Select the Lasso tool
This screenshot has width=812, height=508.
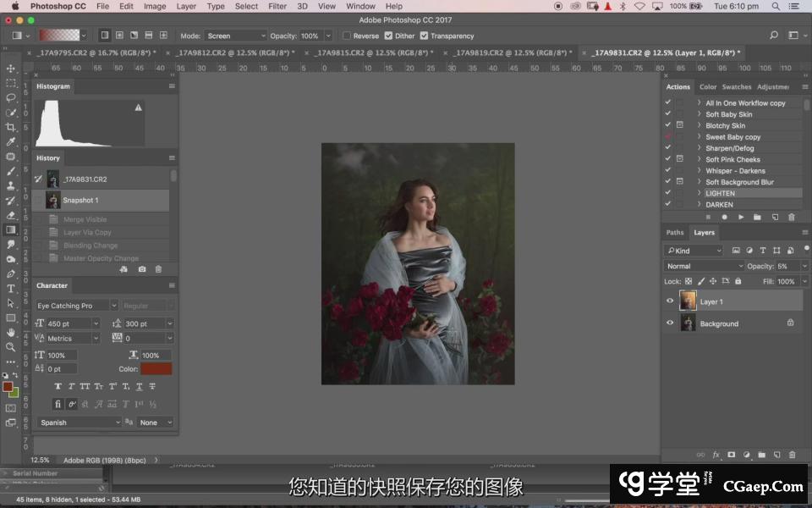tap(11, 97)
